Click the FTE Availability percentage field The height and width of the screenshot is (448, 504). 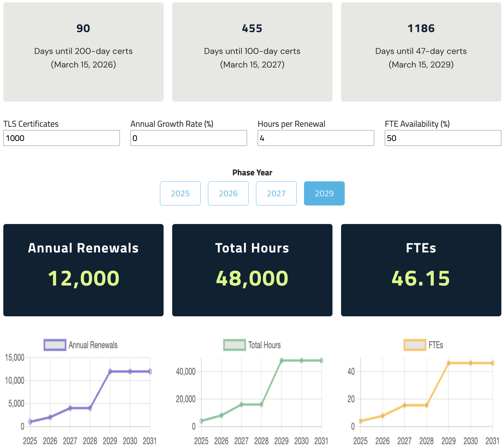click(443, 138)
